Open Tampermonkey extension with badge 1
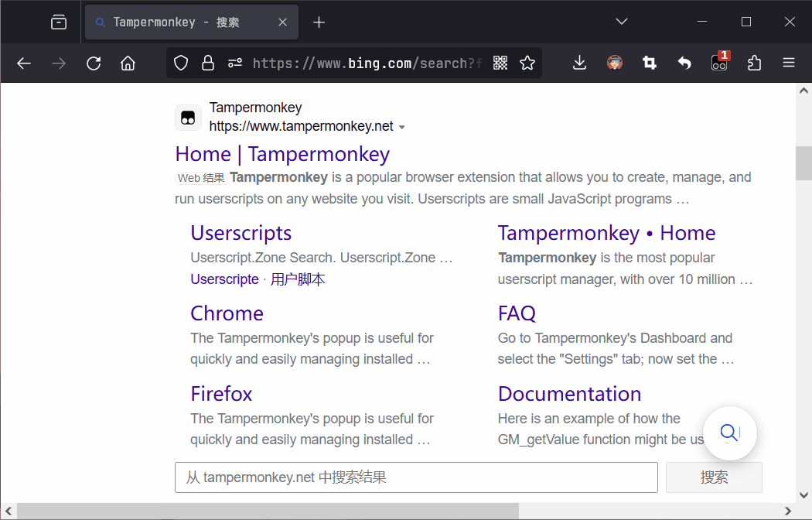 click(x=719, y=62)
